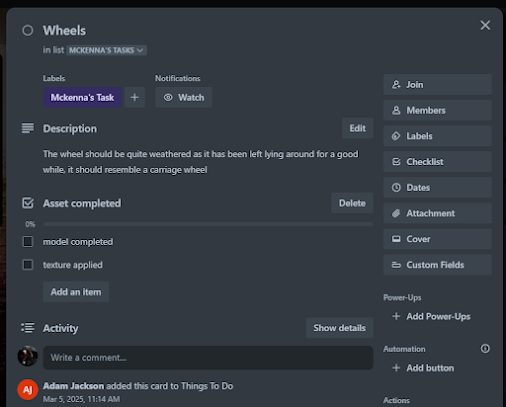Check the 'texture applied' checkbox
This screenshot has width=506, height=407.
tap(28, 265)
